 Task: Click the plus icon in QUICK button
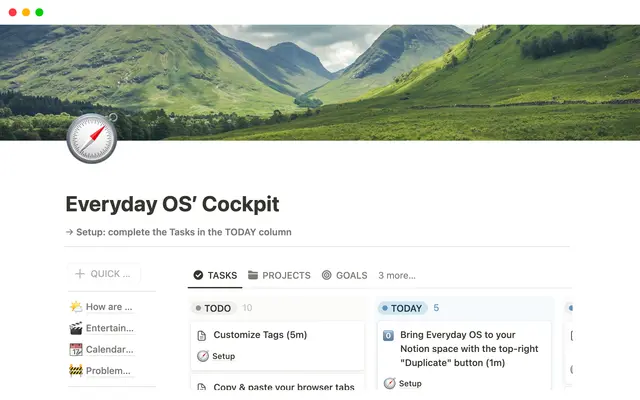80,274
